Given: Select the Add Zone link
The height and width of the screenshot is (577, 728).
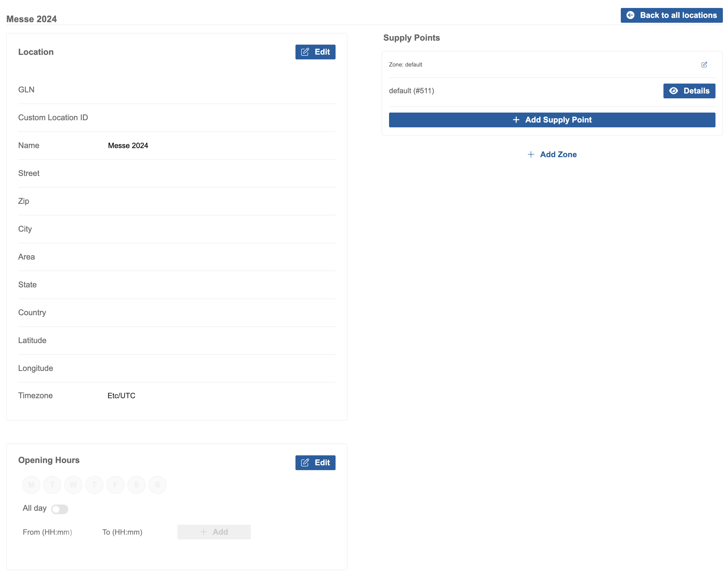Looking at the screenshot, I should (558, 154).
